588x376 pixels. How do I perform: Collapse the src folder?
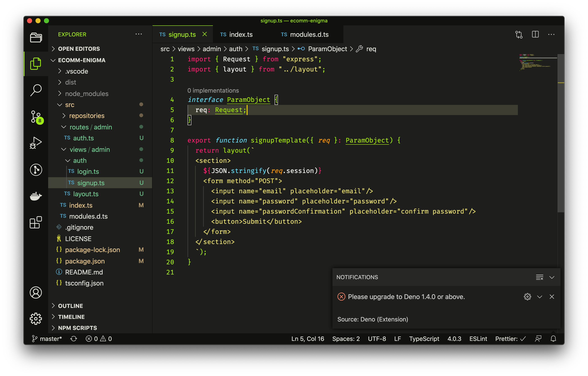[100, 105]
